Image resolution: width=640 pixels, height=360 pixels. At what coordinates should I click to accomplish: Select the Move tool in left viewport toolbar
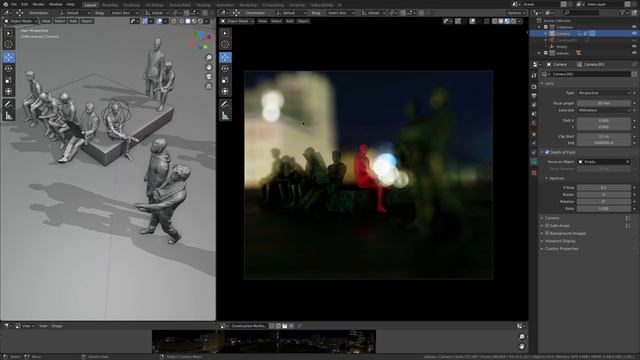[x=9, y=57]
